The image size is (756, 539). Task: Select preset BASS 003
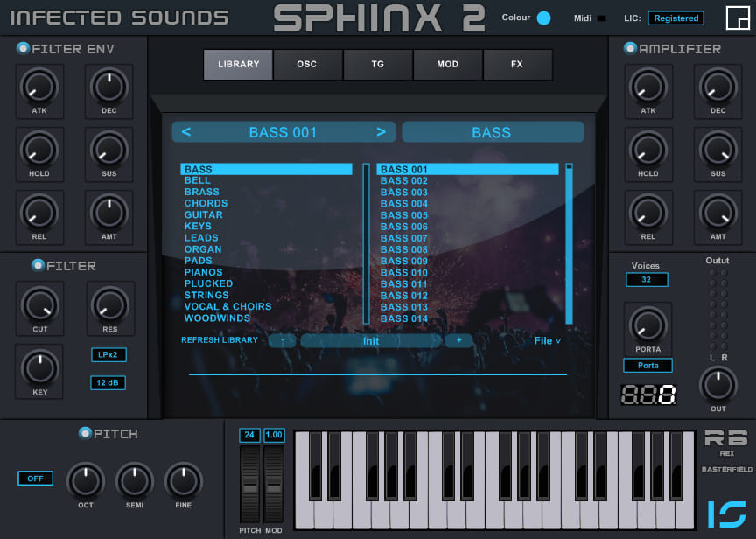point(404,192)
